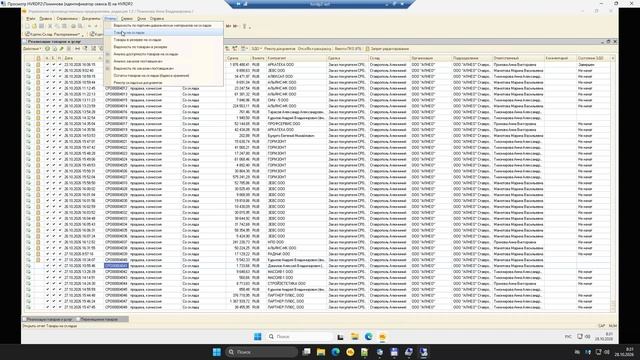Open the Документы menu
Screen dimensions: 640x360
[91, 19]
